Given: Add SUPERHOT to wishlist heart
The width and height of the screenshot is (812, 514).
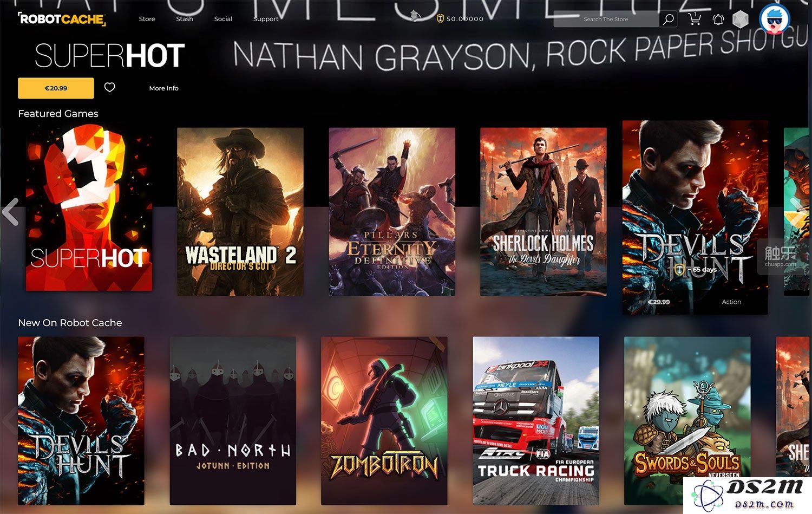Looking at the screenshot, I should click(x=109, y=87).
